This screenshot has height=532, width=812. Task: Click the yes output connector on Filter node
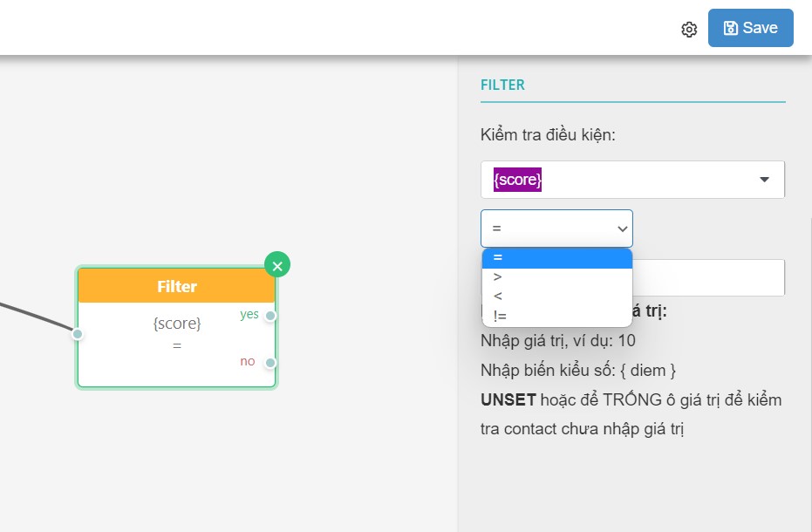point(270,316)
